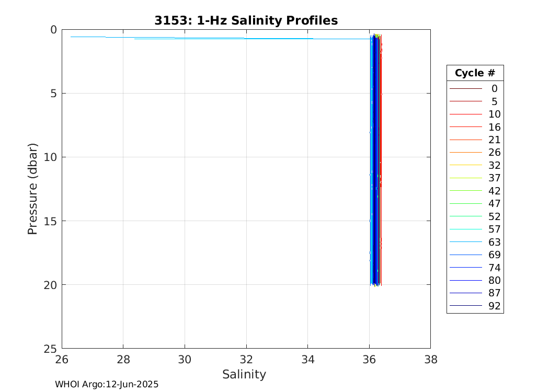
Task: Select legend entry for cycle 32
Action: point(475,165)
